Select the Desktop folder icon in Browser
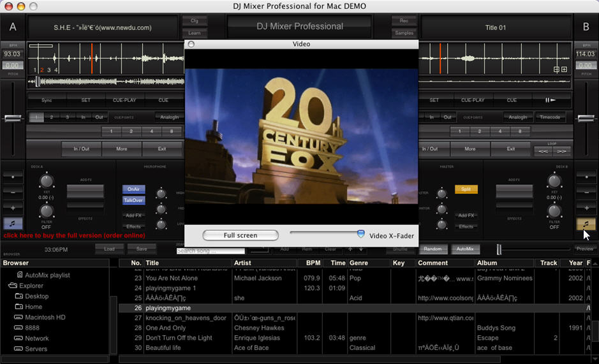This screenshot has height=364, width=599. pyautogui.click(x=19, y=296)
